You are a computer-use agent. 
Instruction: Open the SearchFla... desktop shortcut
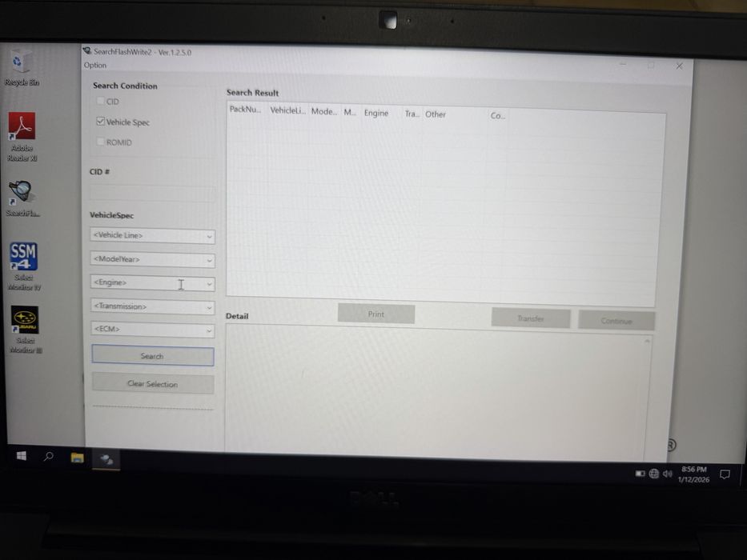pos(22,199)
